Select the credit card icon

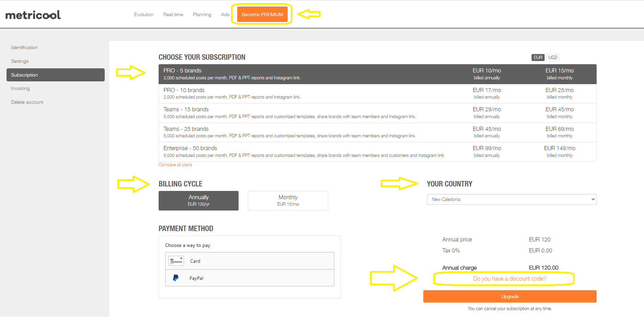(x=176, y=261)
